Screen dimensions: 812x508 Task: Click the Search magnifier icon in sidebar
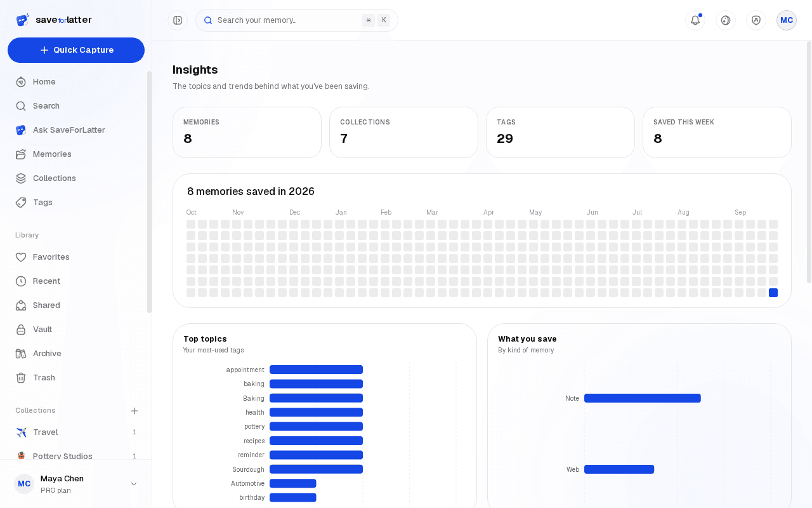click(x=21, y=106)
